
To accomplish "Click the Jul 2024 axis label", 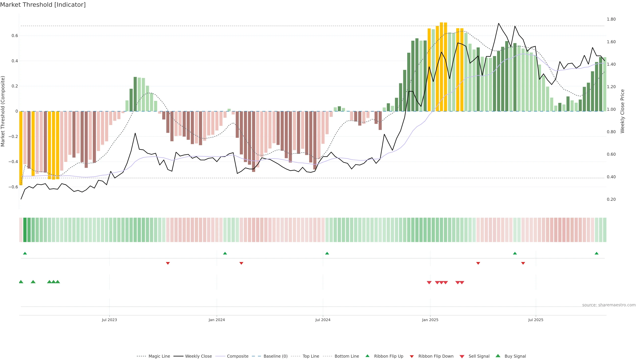I will pos(323,320).
